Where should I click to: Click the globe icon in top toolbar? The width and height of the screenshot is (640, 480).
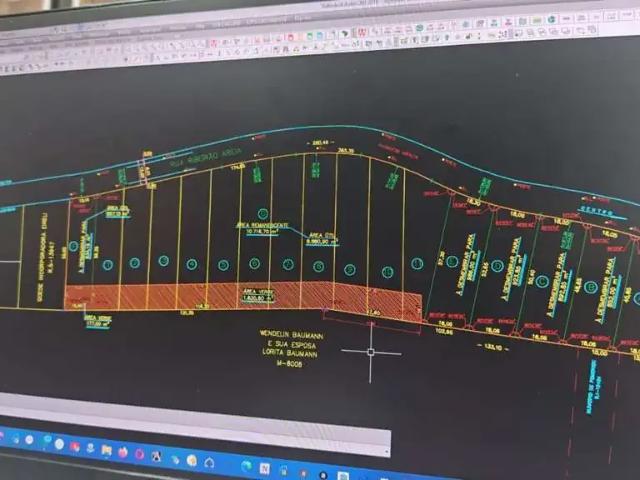click(x=551, y=19)
